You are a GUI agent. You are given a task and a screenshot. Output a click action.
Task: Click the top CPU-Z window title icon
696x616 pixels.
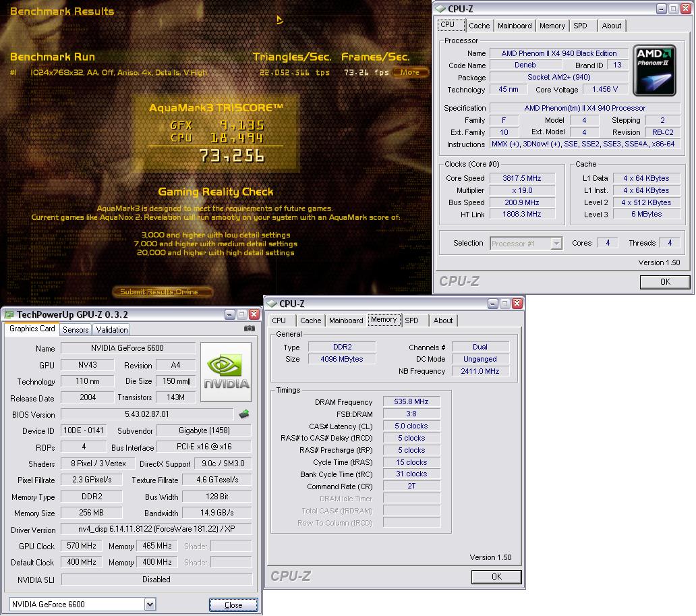point(440,9)
